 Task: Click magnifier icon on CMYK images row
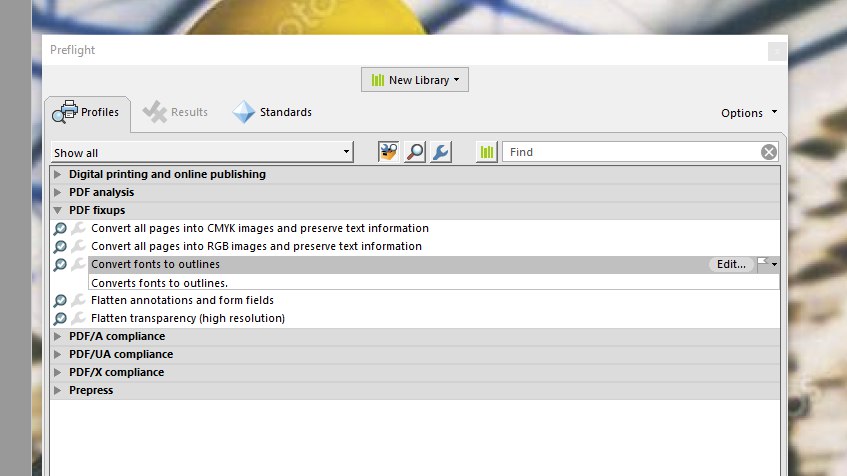point(60,229)
